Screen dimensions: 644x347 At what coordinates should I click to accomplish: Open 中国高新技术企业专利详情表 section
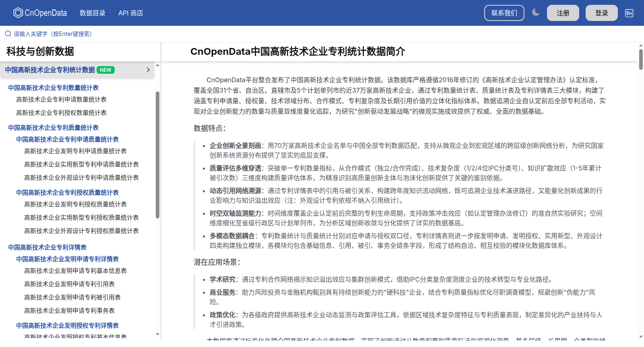(x=47, y=247)
